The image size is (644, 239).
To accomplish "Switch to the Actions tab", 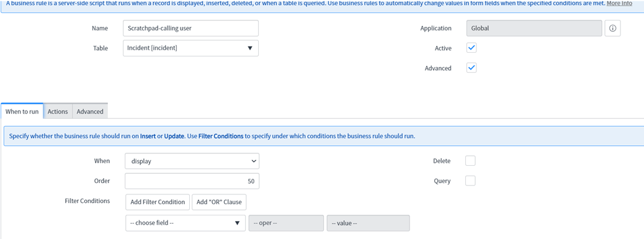I will pos(58,111).
